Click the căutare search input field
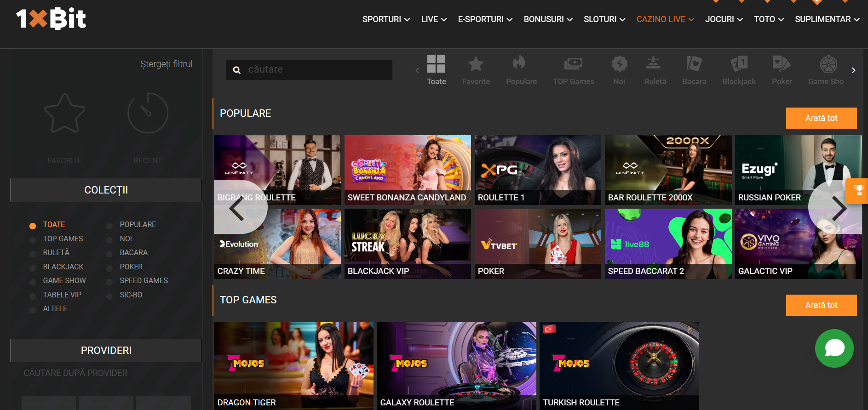The height and width of the screenshot is (410, 868). pos(317,69)
